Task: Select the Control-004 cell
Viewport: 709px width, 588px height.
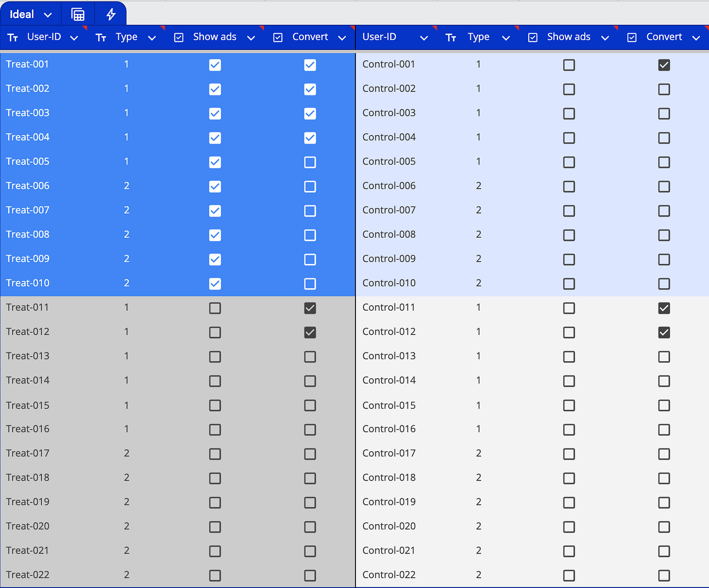Action: point(389,137)
